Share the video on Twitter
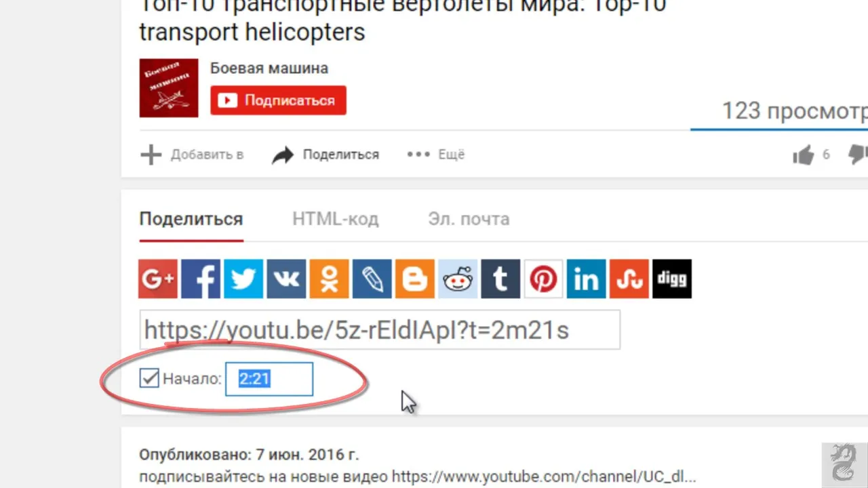 (243, 279)
